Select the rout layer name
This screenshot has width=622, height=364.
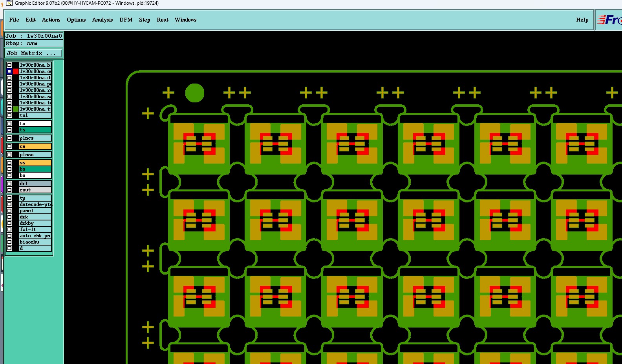pos(35,190)
